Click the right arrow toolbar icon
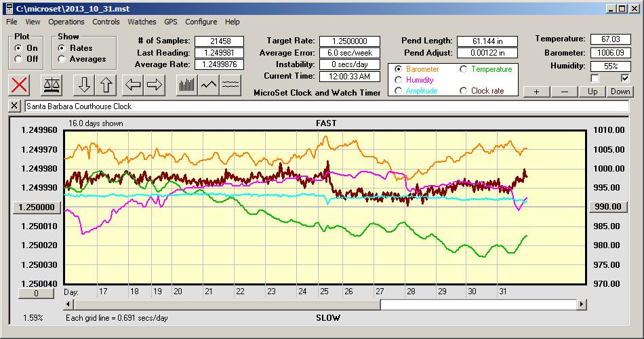This screenshot has width=644, height=339. pos(155,85)
